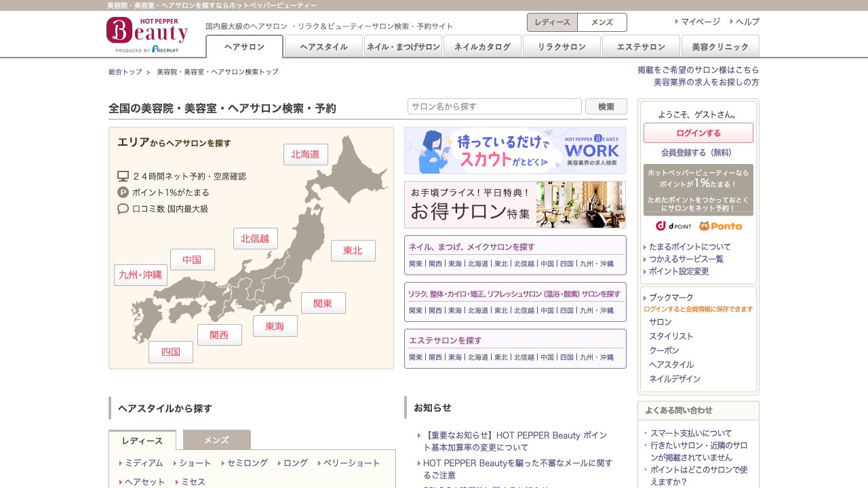
Task: Go to 総合トップ breadcrumb
Action: click(x=125, y=72)
